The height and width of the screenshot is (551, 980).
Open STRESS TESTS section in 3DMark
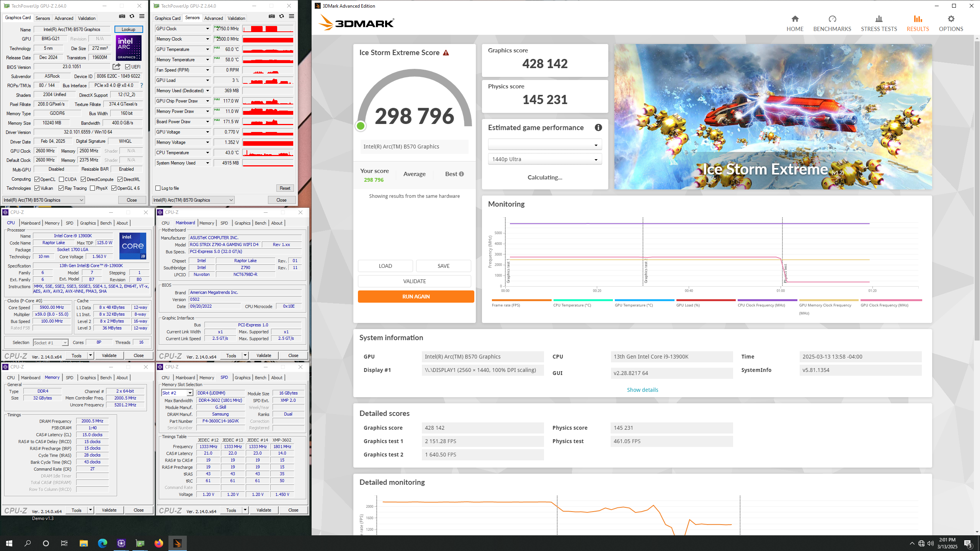[879, 24]
